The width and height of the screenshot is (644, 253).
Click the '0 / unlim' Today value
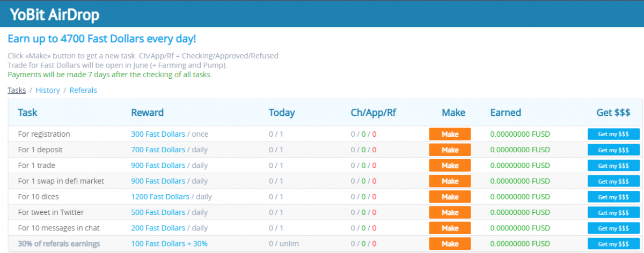coord(285,244)
